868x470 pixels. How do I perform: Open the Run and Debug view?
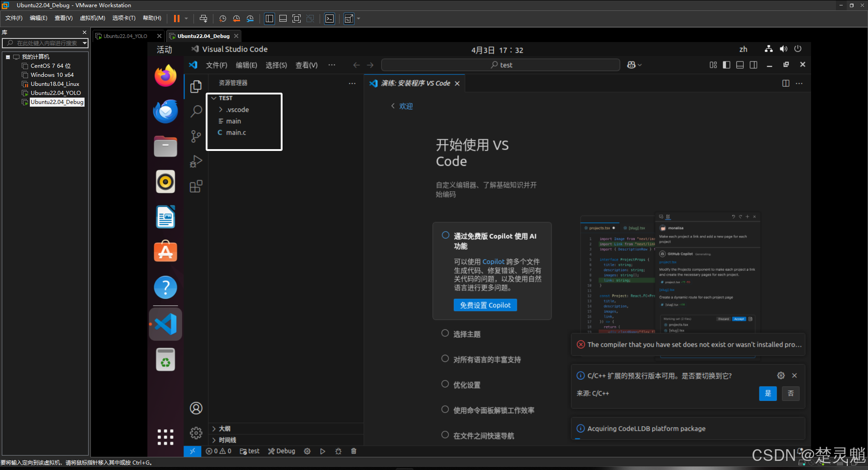(x=196, y=161)
